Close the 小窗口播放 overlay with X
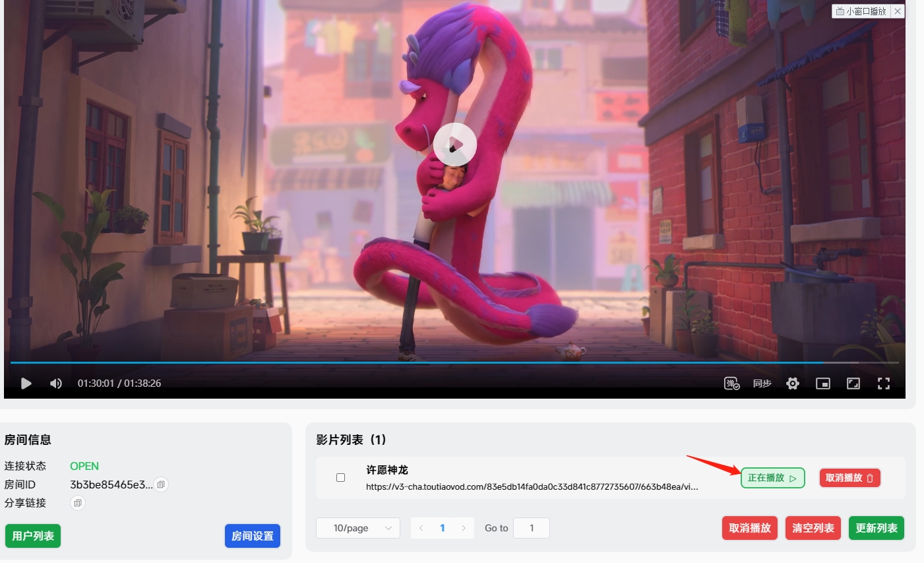The width and height of the screenshot is (924, 563). (898, 11)
